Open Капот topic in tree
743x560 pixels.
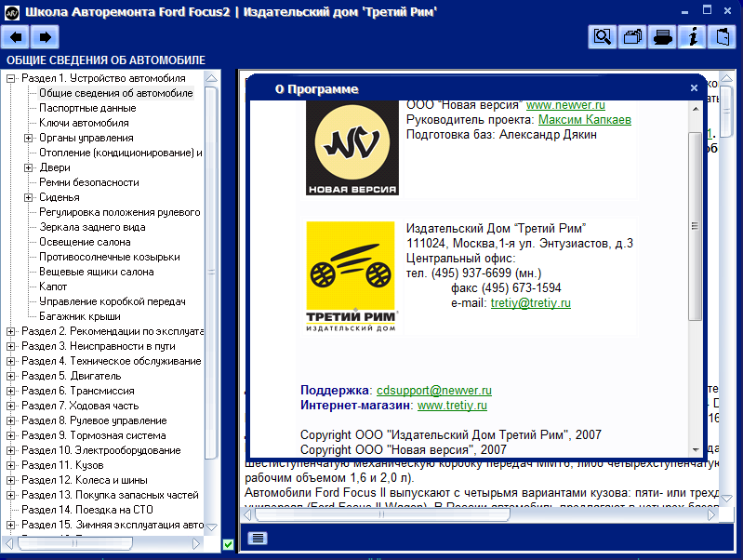pyautogui.click(x=53, y=287)
